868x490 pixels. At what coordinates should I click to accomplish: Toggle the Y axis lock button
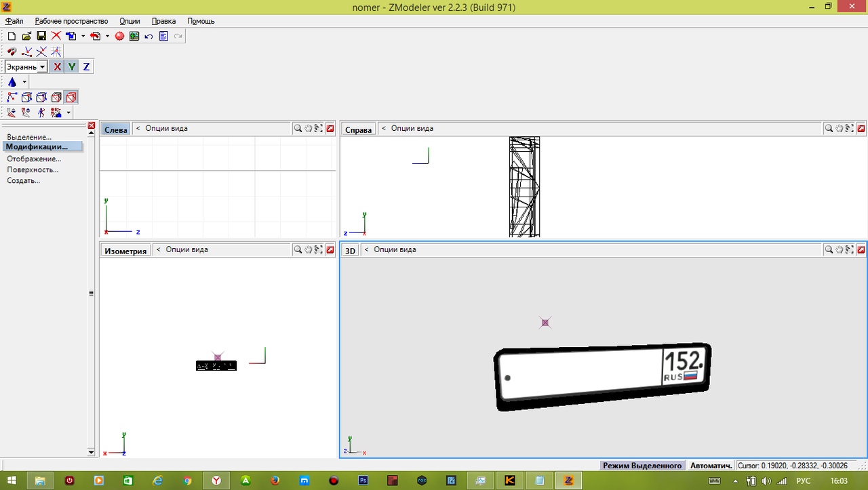pyautogui.click(x=72, y=66)
